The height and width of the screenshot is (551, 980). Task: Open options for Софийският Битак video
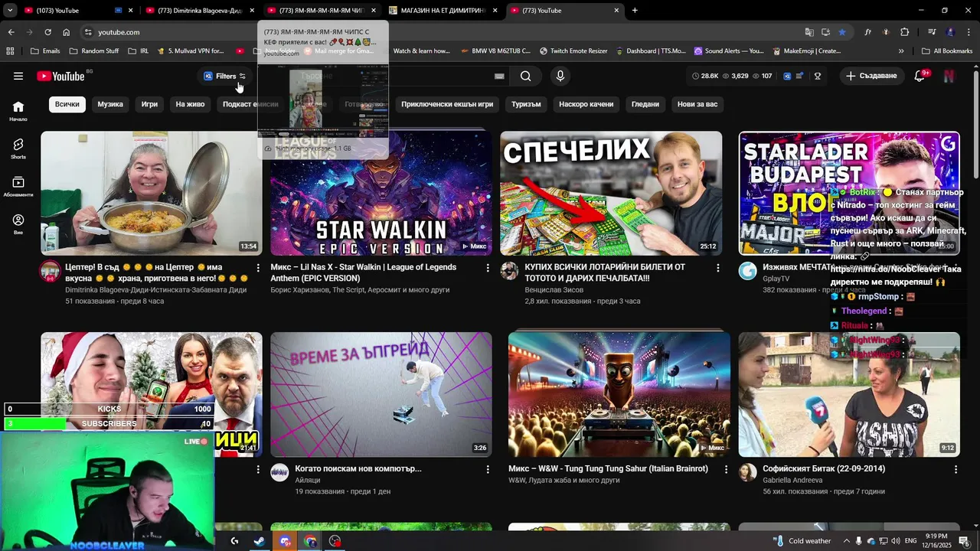click(x=955, y=469)
